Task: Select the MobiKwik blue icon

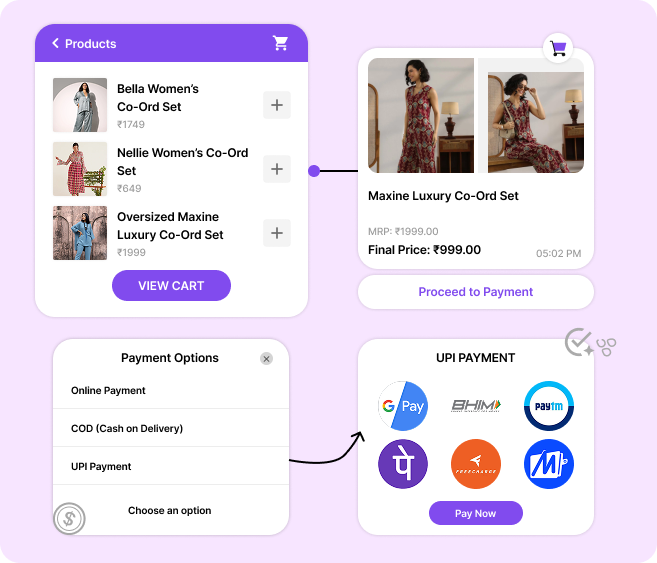Action: pyautogui.click(x=549, y=464)
